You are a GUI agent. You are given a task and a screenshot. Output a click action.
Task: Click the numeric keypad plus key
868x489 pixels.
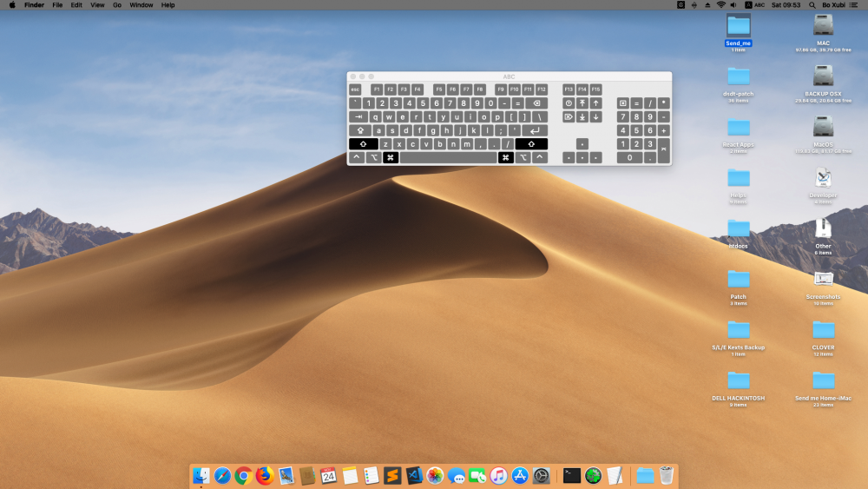664,130
